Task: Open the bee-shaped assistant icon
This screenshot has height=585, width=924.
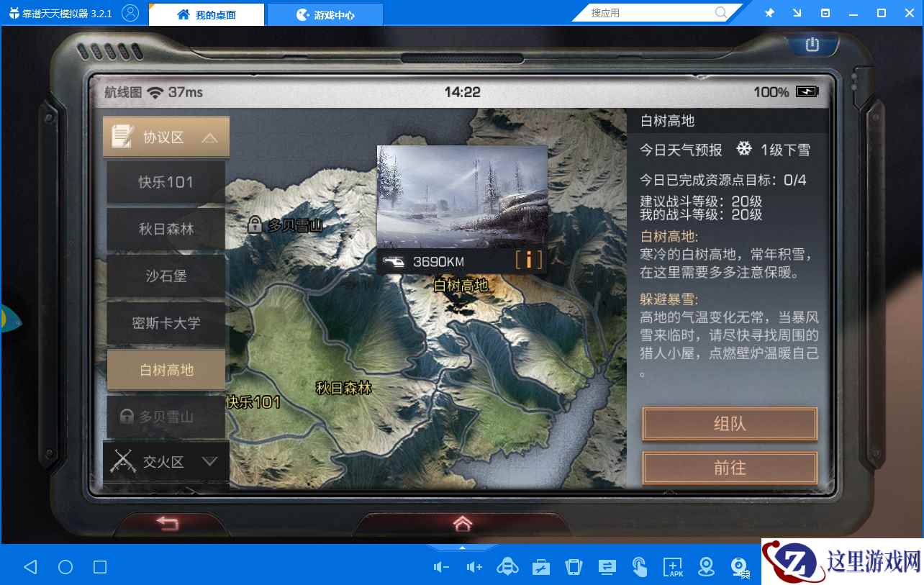Action: click(x=508, y=567)
